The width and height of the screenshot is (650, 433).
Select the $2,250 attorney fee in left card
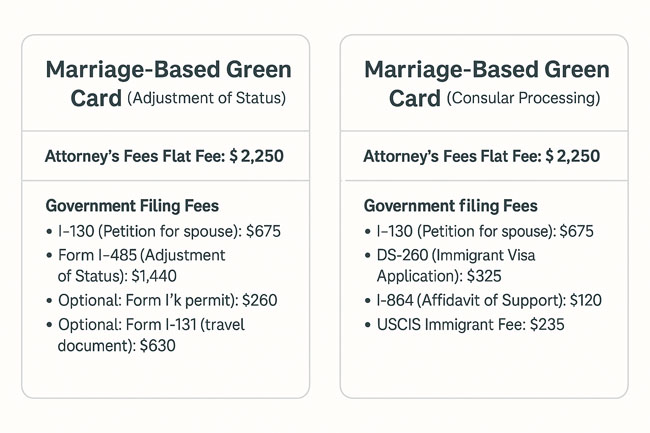click(x=257, y=156)
